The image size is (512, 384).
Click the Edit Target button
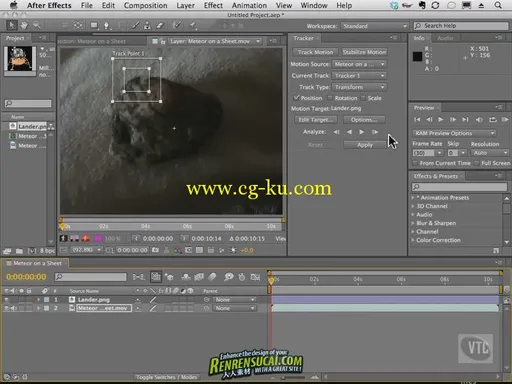pyautogui.click(x=315, y=120)
